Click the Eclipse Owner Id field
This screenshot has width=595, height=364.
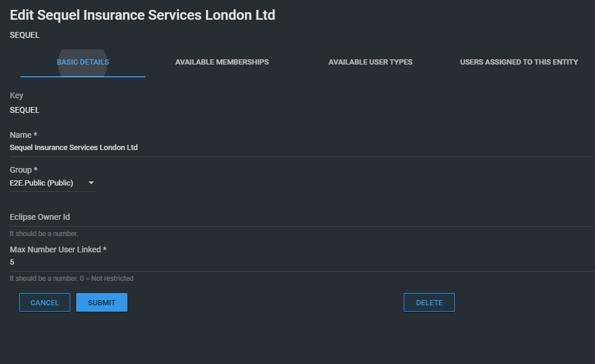click(x=302, y=217)
